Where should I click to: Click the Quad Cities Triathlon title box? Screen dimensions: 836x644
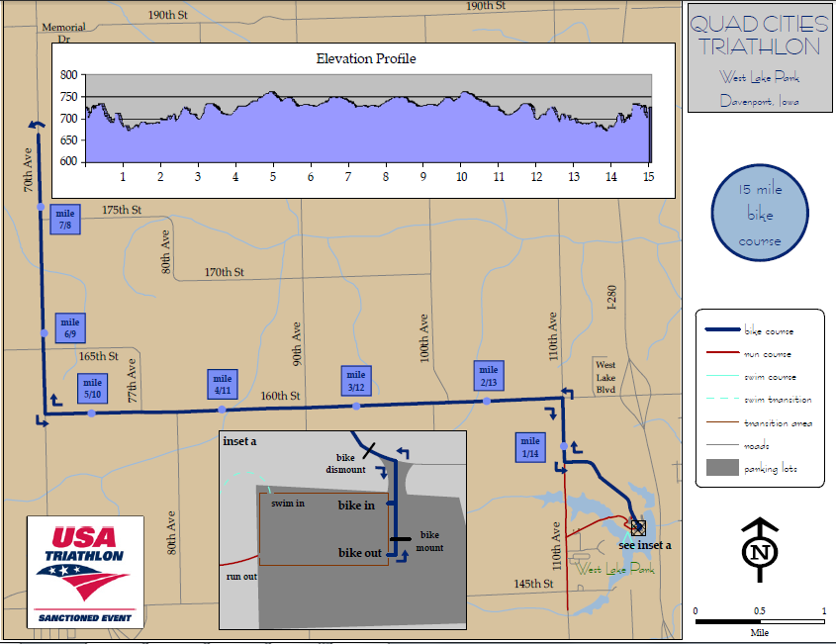[754, 58]
